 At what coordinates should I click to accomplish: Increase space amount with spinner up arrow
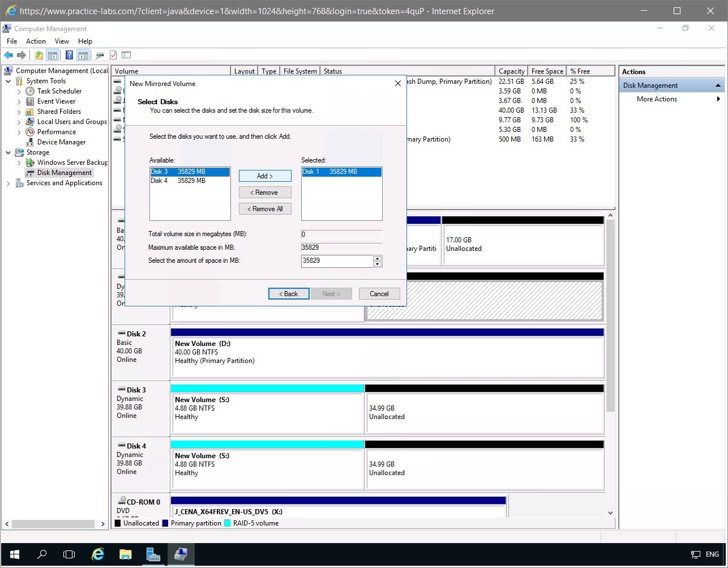pos(378,258)
